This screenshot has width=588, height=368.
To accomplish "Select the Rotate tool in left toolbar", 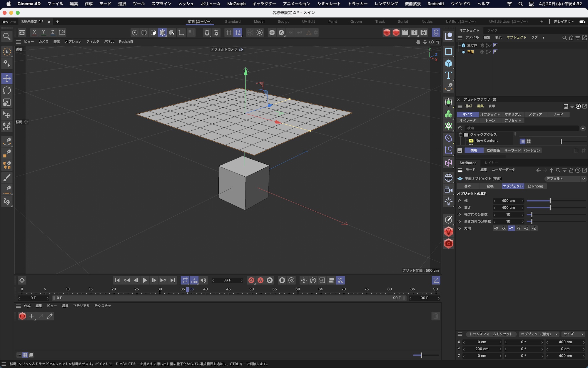I will (7, 90).
